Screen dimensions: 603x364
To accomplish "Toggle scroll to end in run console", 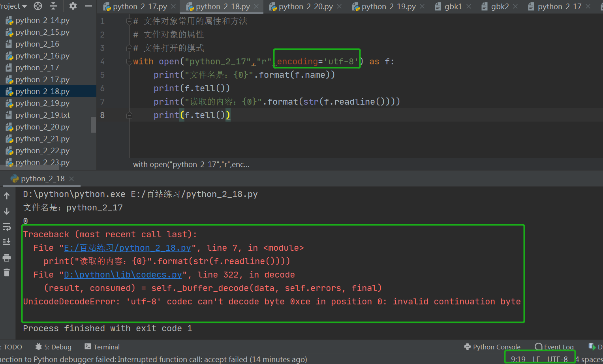I will tap(7, 242).
